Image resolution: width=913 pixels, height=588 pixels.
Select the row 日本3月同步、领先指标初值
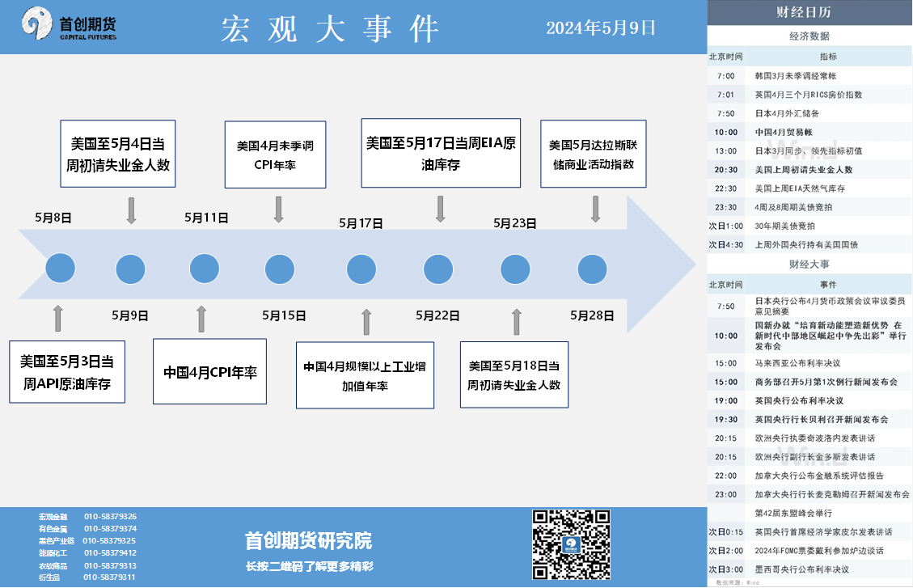pyautogui.click(x=809, y=150)
